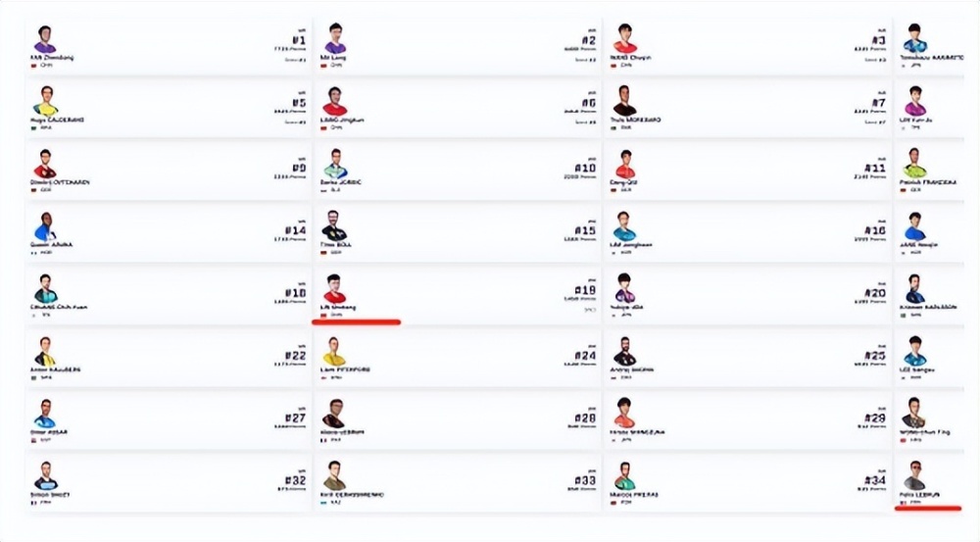The width and height of the screenshot is (980, 542).
Task: Select the underlined #19 player's red avatar
Action: point(334,289)
